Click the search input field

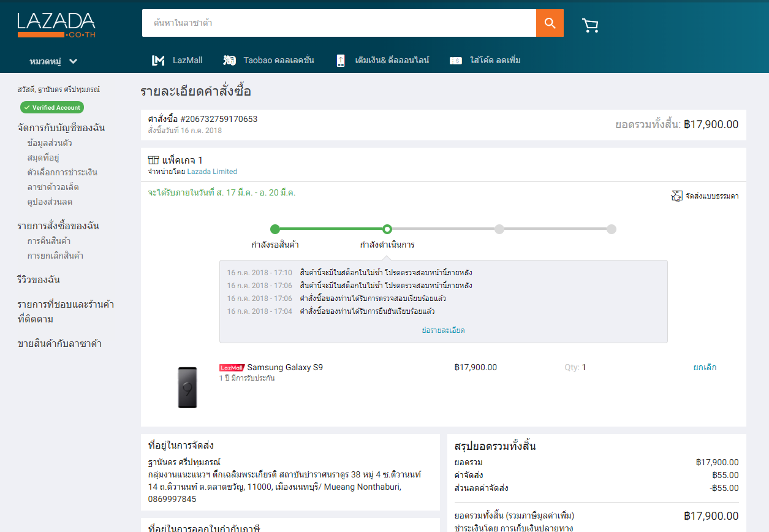click(x=339, y=23)
